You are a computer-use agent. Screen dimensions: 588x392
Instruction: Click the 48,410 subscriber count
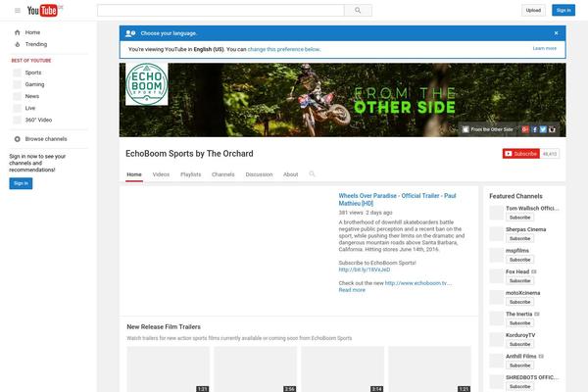point(550,154)
